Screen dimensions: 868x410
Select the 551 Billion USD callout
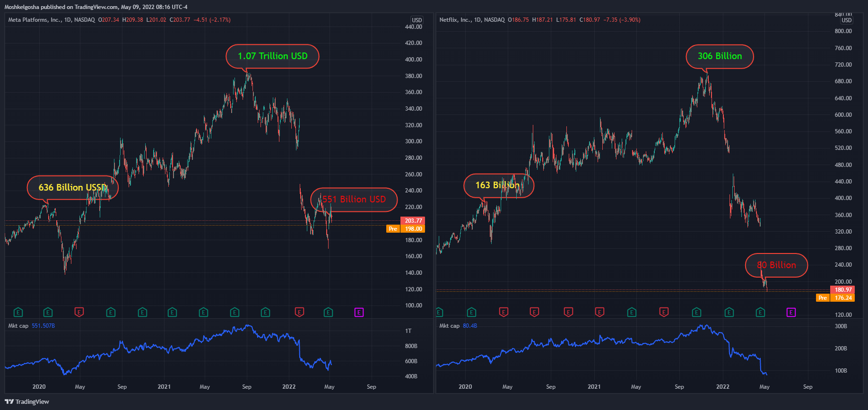click(x=354, y=200)
